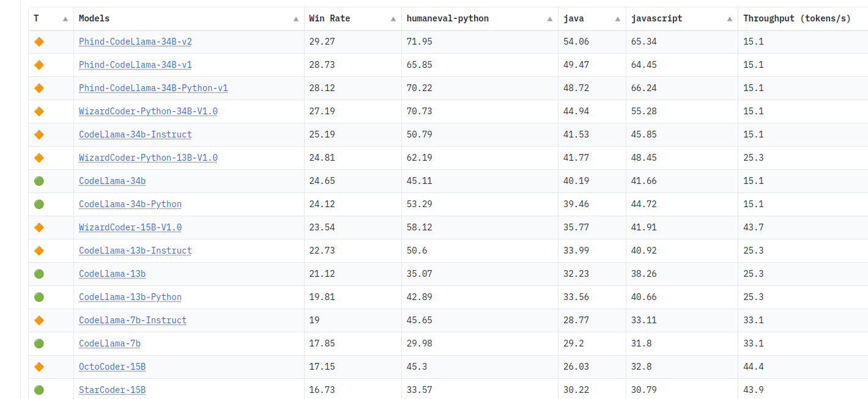Open the WizardCoder-Python-13B-V1.0 link

click(148, 158)
